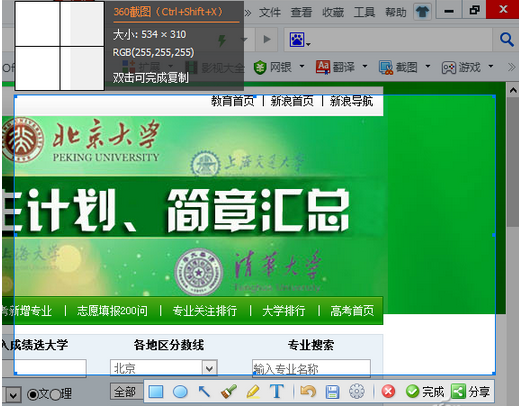The width and height of the screenshot is (519, 406).
Task: Open 游戏 games tool
Action: click(x=461, y=68)
